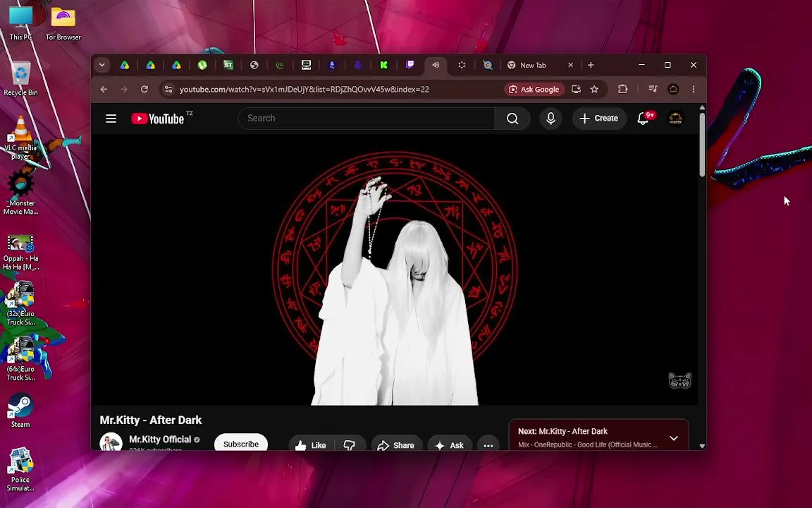This screenshot has width=812, height=508.
Task: Reload the YouTube page
Action: click(144, 89)
